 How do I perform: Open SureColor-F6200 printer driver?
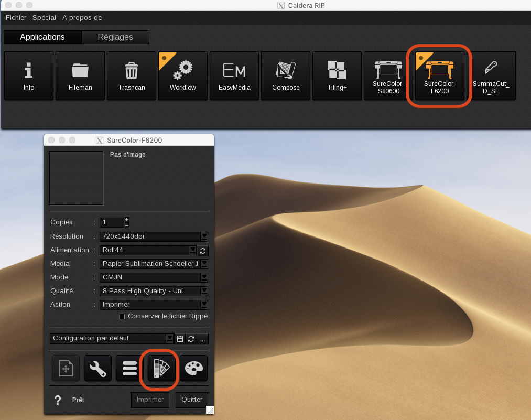click(440, 76)
